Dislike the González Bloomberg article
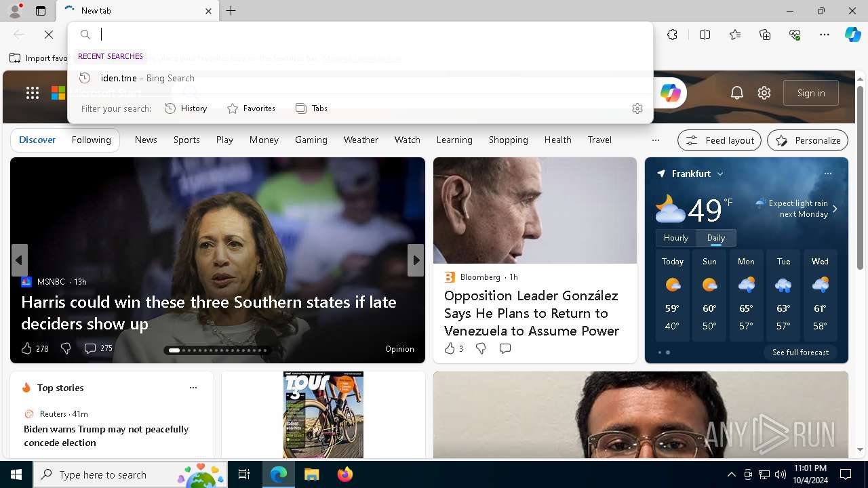Screen dimensions: 868x488 point(481,348)
